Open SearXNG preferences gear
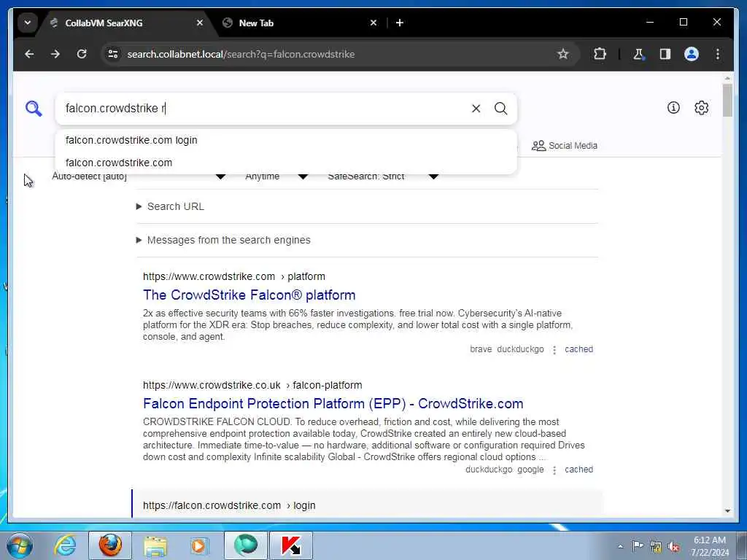 click(x=701, y=108)
